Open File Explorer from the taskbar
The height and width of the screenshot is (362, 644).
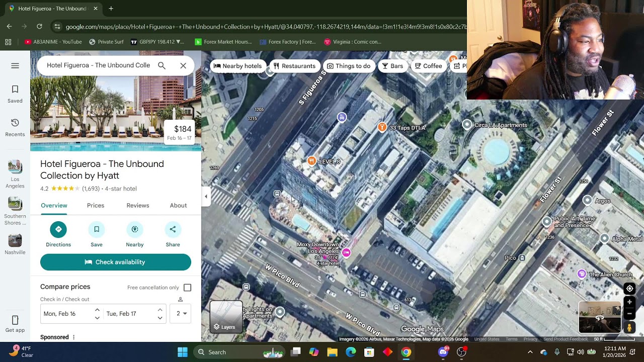(x=332, y=352)
